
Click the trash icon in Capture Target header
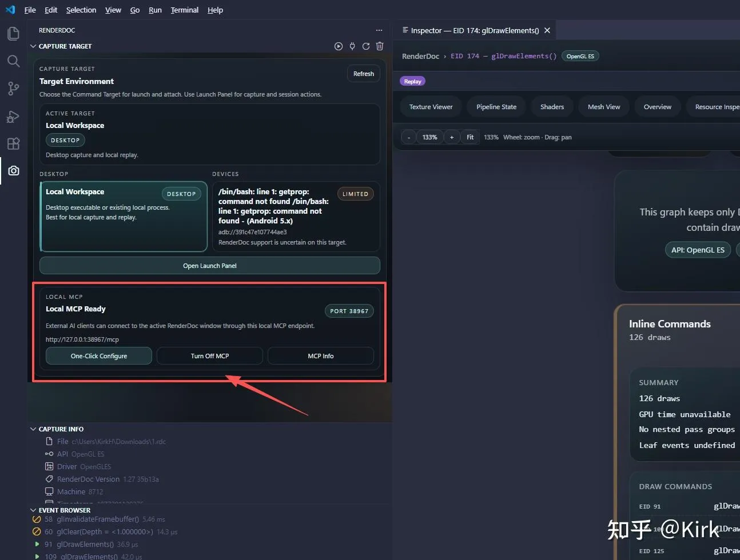click(380, 46)
